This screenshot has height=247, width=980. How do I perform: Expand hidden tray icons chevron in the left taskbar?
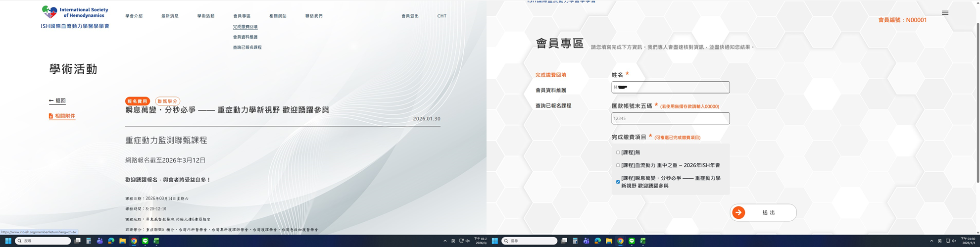pyautogui.click(x=444, y=241)
